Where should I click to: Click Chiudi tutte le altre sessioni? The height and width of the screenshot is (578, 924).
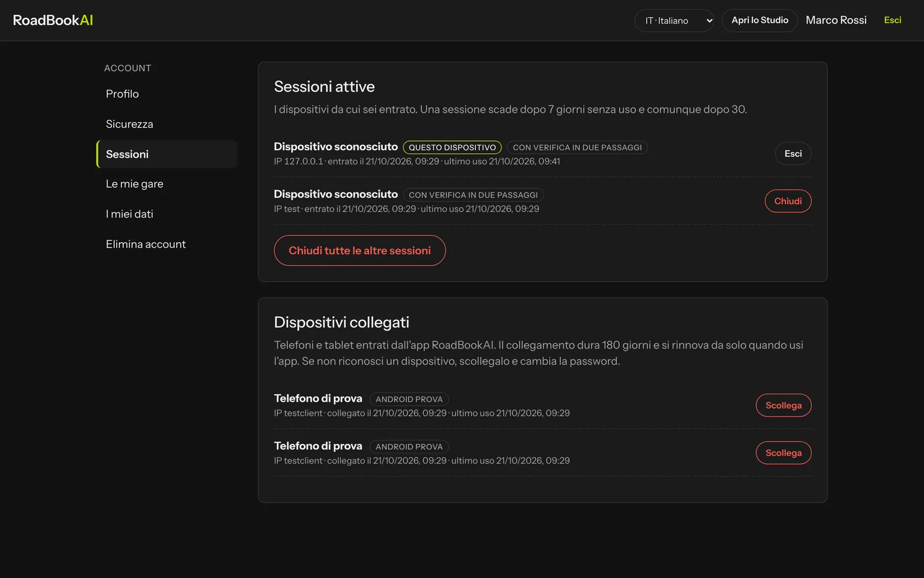point(360,250)
